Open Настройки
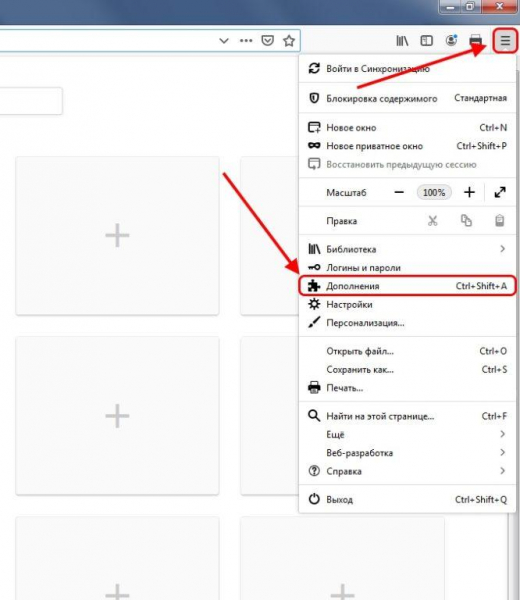 pos(408,305)
